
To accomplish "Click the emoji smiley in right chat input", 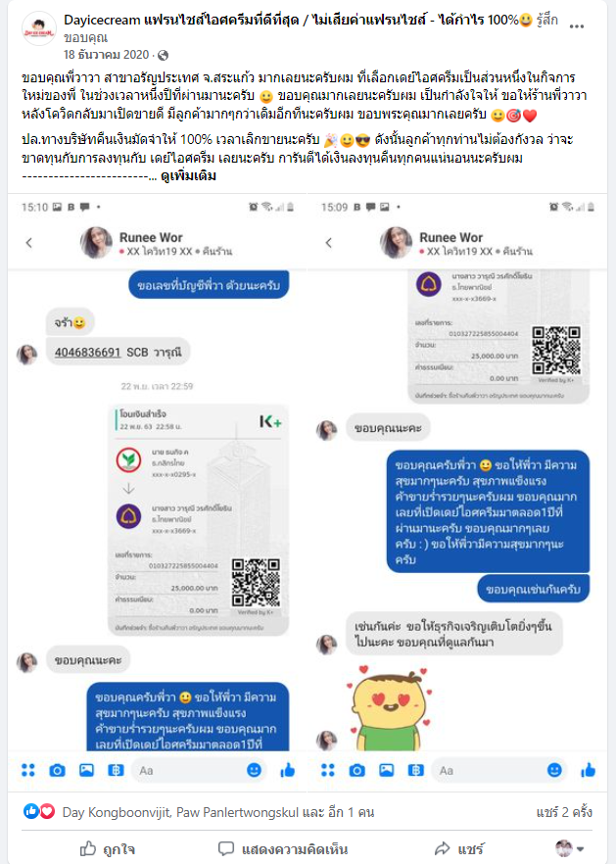I will click(x=554, y=770).
